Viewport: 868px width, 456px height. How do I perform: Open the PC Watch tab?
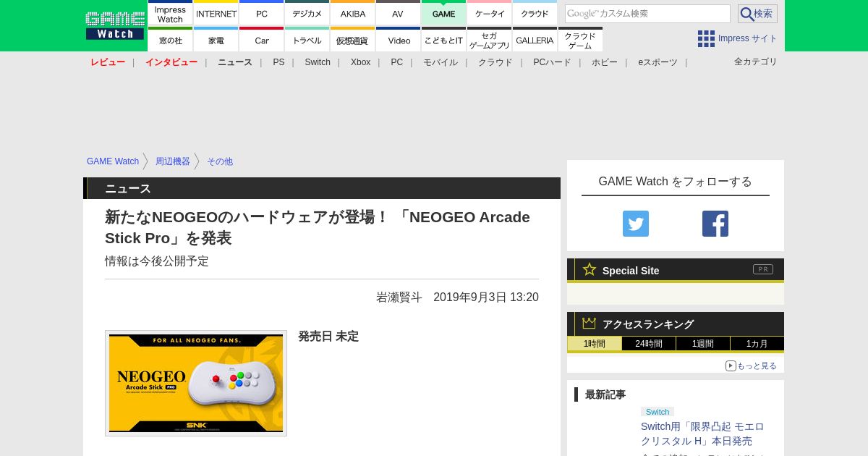(262, 13)
